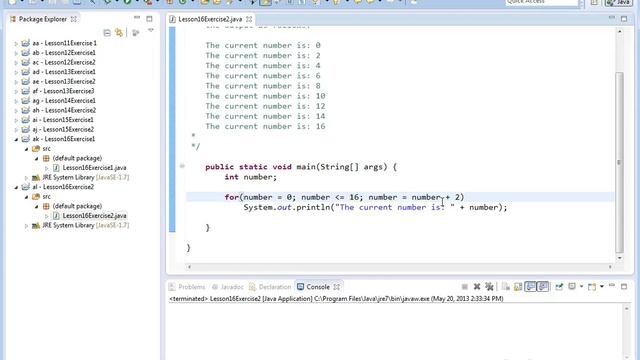
Task: Expand the aj - Lesson15Exercise2 project
Action: tap(16, 130)
